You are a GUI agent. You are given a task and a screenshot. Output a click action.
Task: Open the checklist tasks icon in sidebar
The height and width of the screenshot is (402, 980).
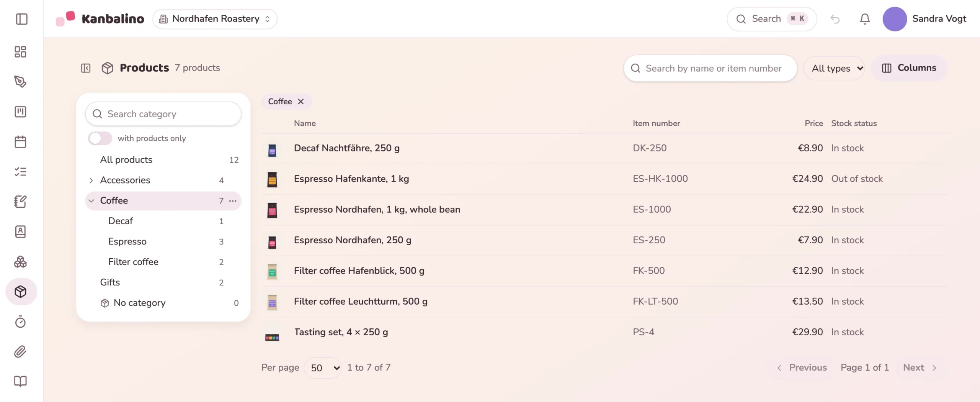click(x=20, y=172)
